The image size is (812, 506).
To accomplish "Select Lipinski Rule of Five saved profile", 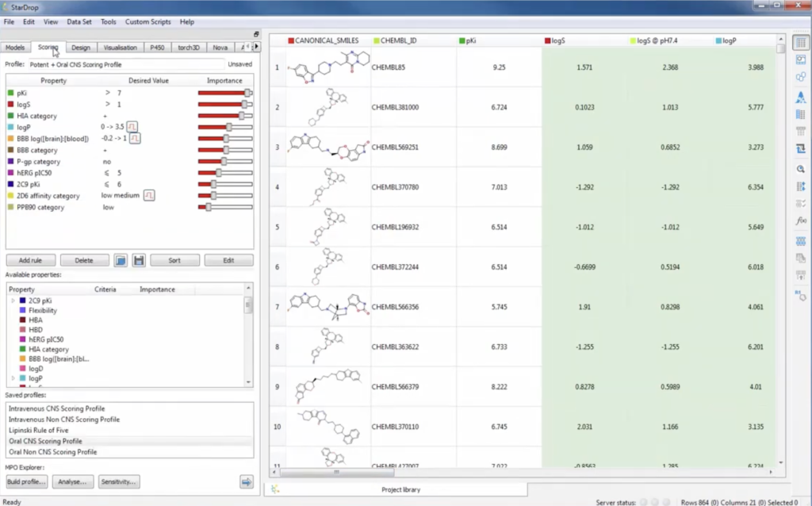I will [44, 430].
